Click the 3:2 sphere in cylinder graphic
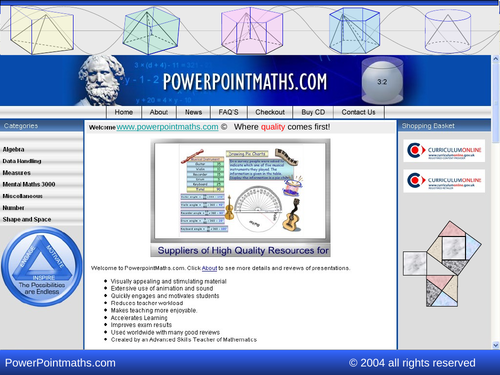 (382, 81)
